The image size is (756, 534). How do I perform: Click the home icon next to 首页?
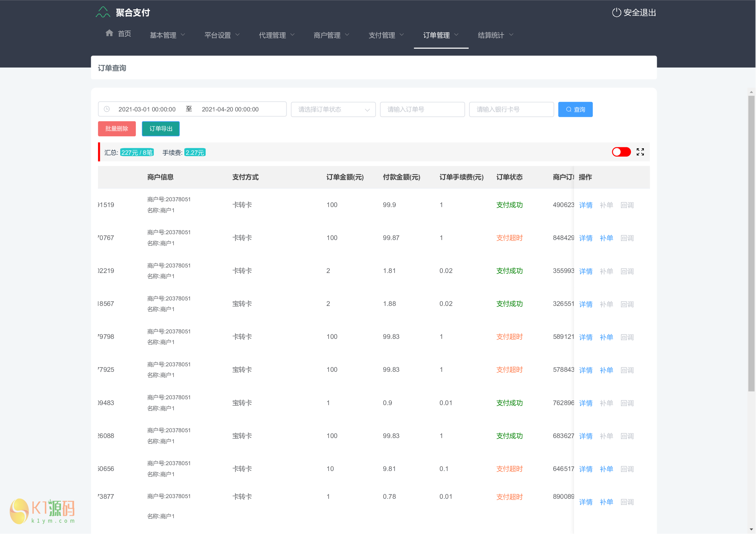pos(109,33)
